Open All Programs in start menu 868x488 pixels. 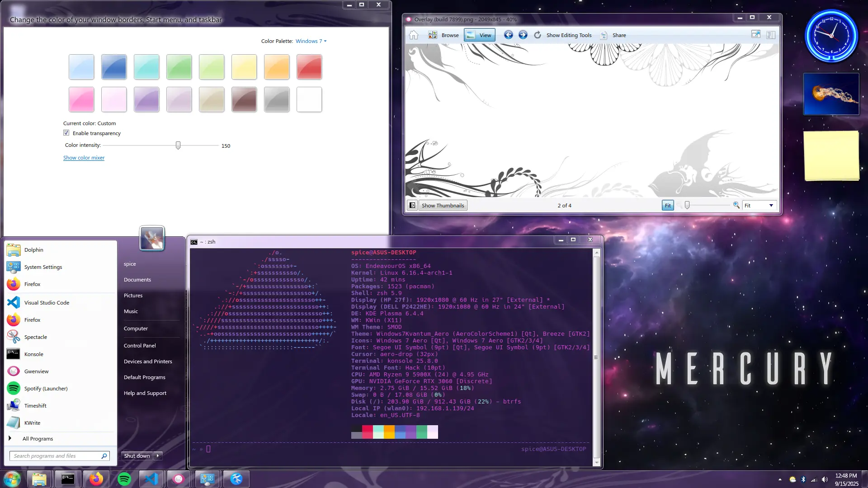click(x=38, y=439)
